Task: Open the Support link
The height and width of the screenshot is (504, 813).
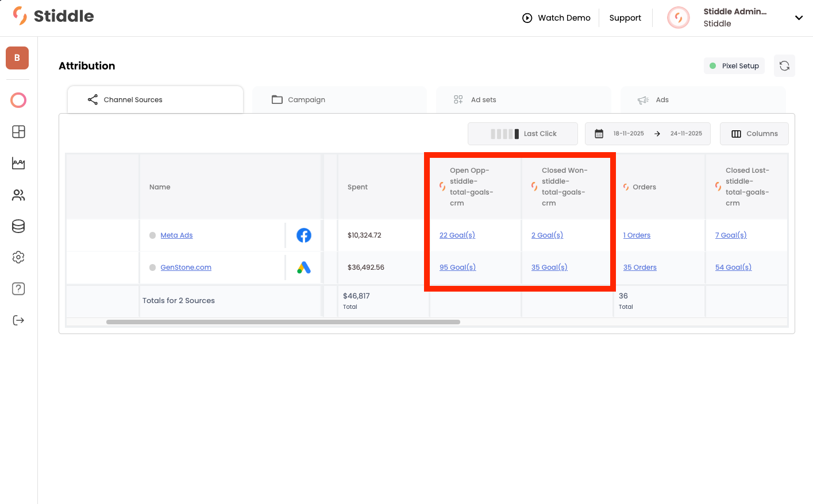Action: coord(625,18)
